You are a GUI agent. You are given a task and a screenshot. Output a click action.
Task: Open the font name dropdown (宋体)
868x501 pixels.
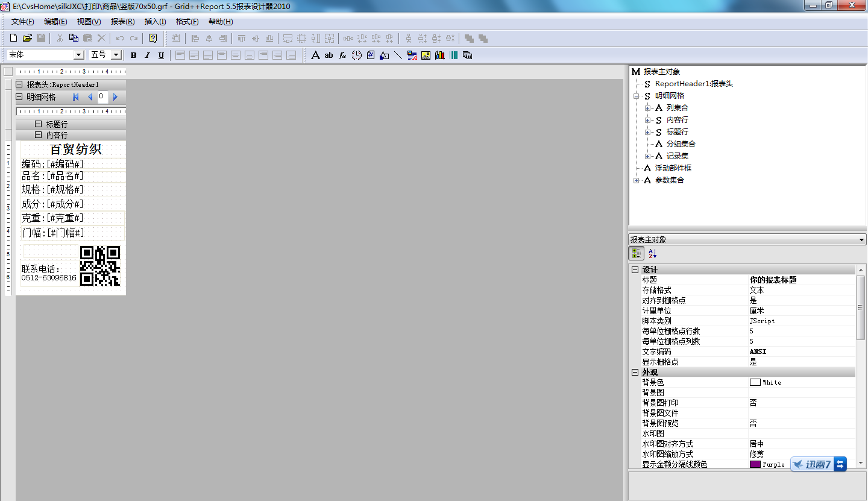pos(78,55)
